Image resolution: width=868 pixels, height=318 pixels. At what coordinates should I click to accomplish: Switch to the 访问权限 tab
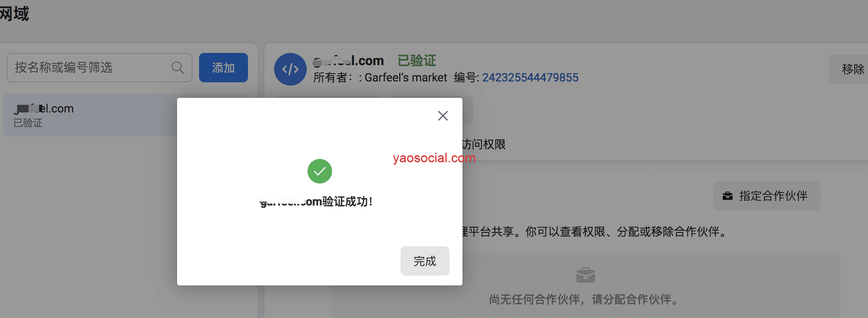[x=484, y=144]
